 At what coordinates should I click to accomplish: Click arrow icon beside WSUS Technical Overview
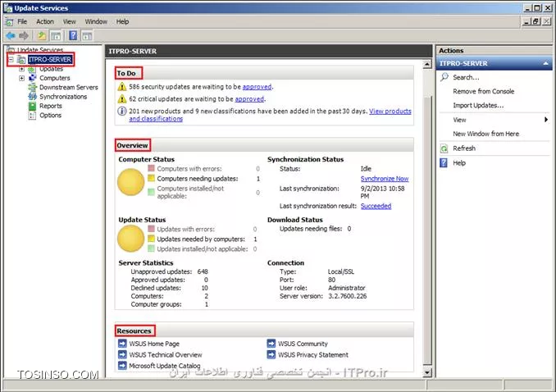pos(122,354)
